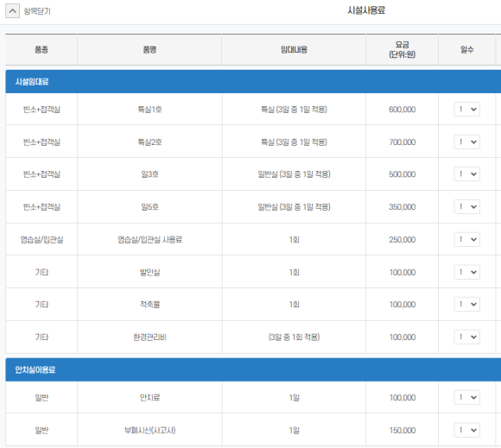Viewport: 501px width, 448px height.
Task: Select the 일3호 cell
Action: click(149, 174)
